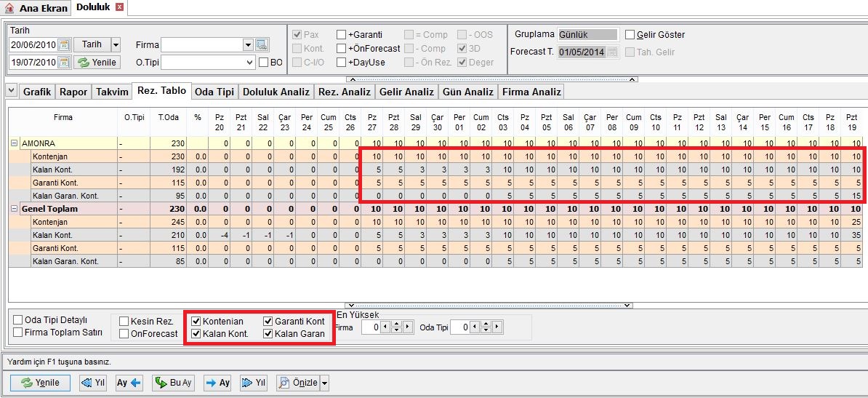
Task: Decrease En Yüksek Oda Tipi value with left arrow
Action: pyautogui.click(x=475, y=327)
